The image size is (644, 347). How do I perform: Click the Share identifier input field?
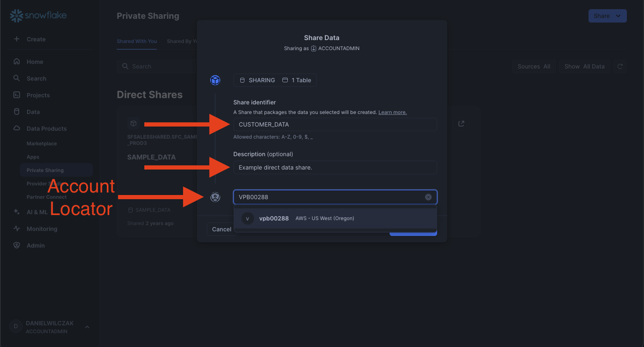pyautogui.click(x=335, y=124)
